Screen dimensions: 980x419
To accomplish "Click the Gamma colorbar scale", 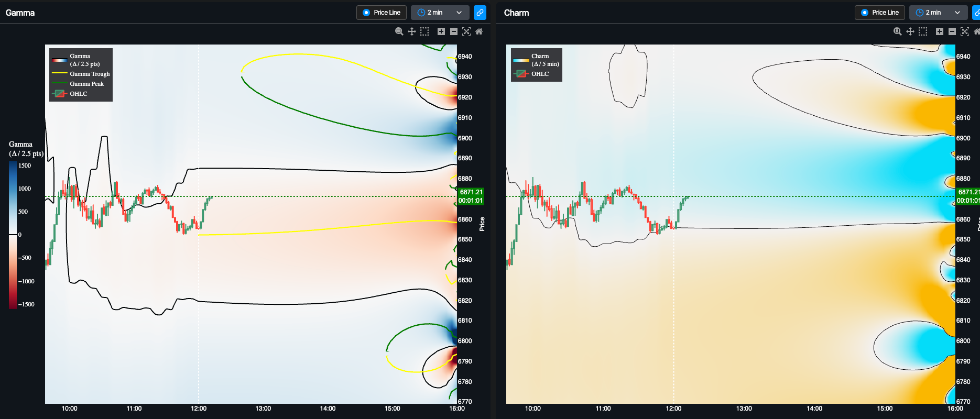I will pos(13,235).
